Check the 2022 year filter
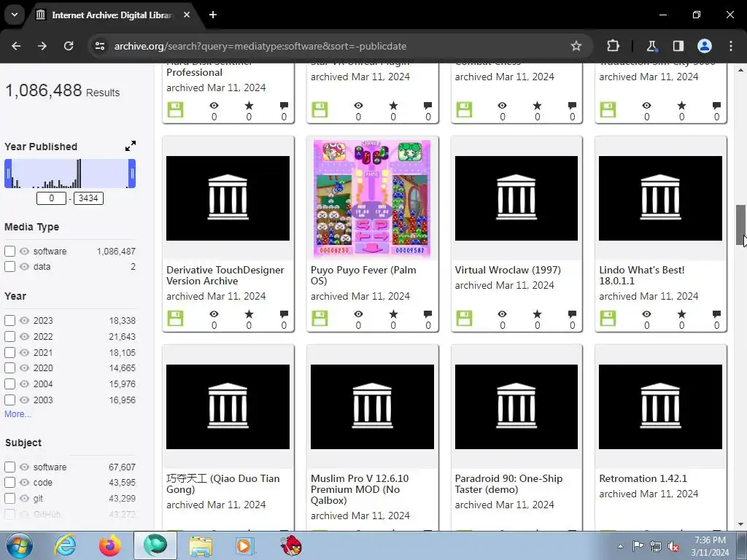 [x=9, y=336]
